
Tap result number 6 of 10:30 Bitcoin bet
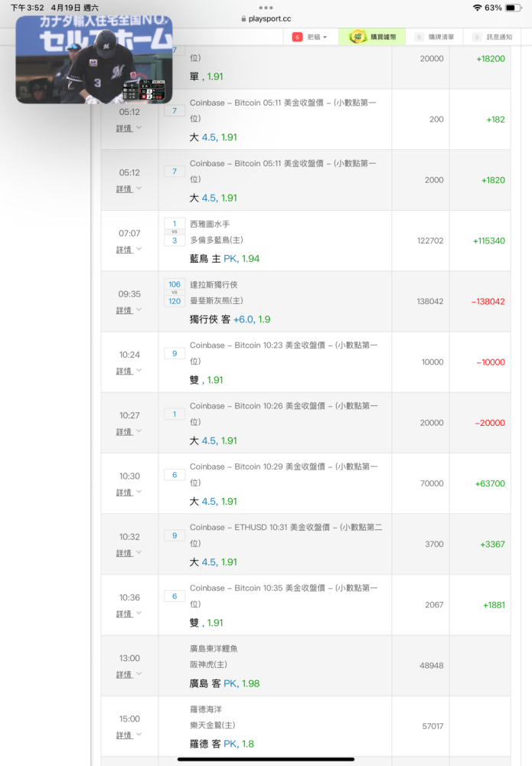pyautogui.click(x=175, y=474)
